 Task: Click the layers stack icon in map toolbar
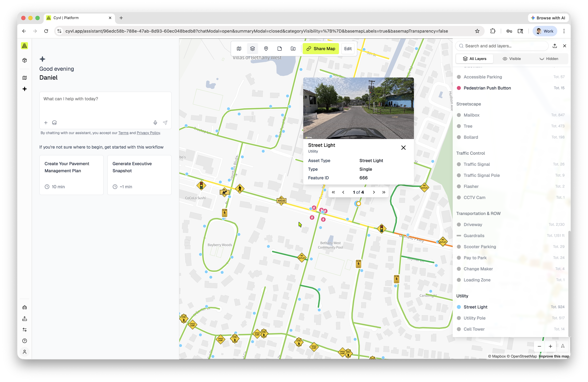[252, 49]
